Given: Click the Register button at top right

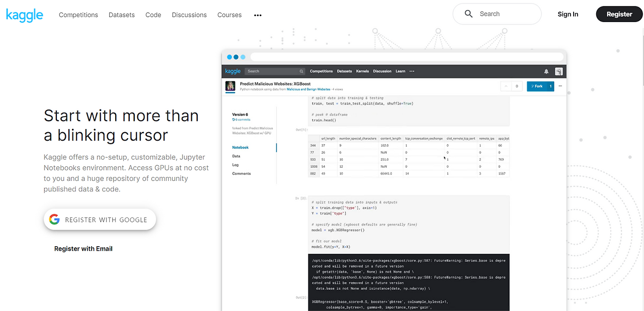Looking at the screenshot, I should coord(619,14).
